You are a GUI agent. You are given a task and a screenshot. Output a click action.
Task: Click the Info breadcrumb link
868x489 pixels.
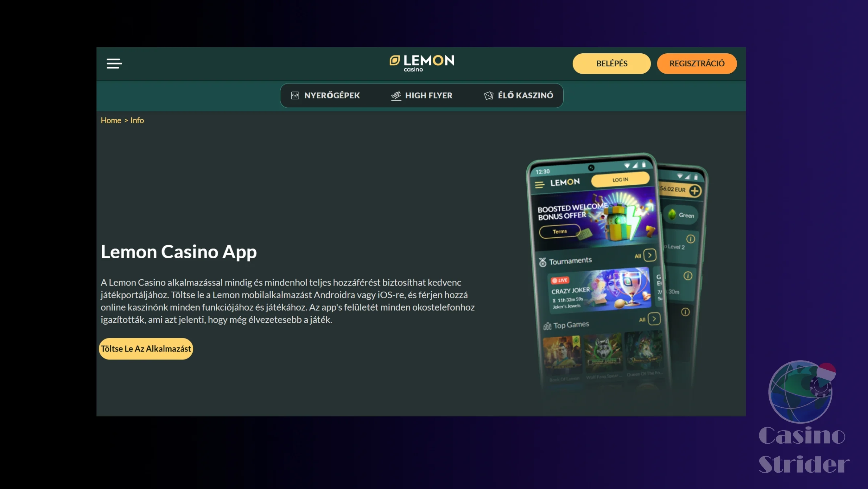137,120
